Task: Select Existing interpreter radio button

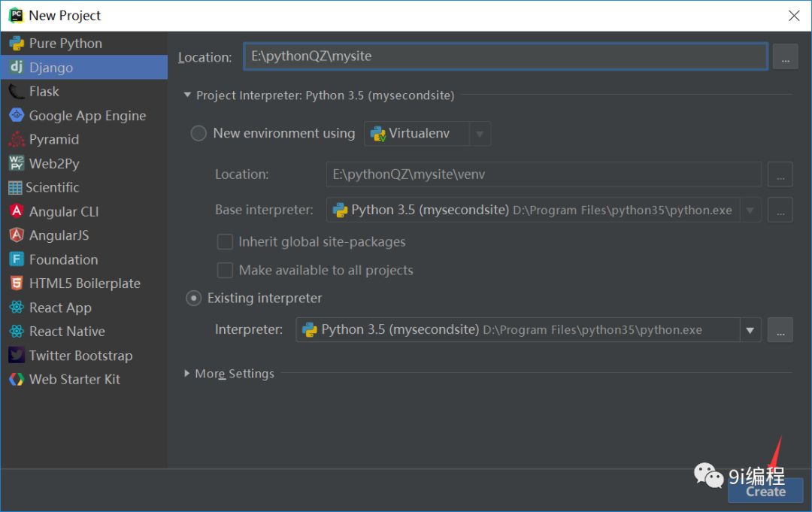Action: tap(194, 298)
